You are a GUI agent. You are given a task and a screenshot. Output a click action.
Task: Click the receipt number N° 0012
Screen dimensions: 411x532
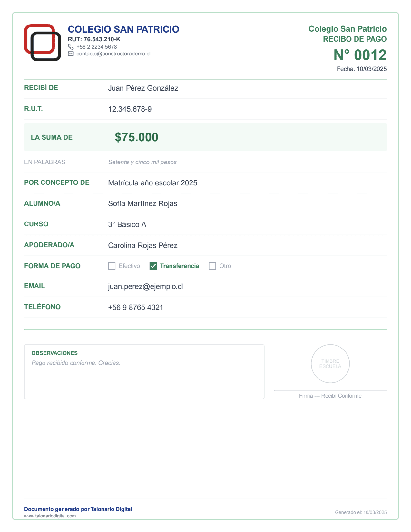360,55
